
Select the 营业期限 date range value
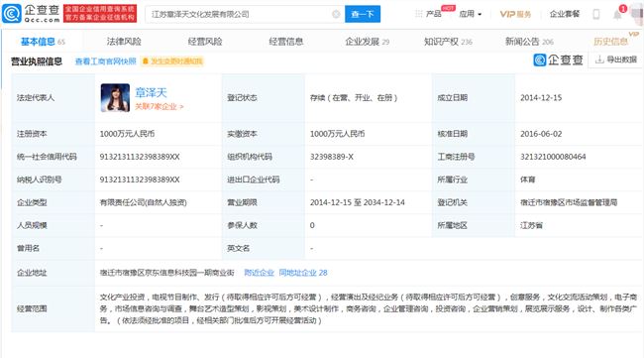(x=358, y=202)
